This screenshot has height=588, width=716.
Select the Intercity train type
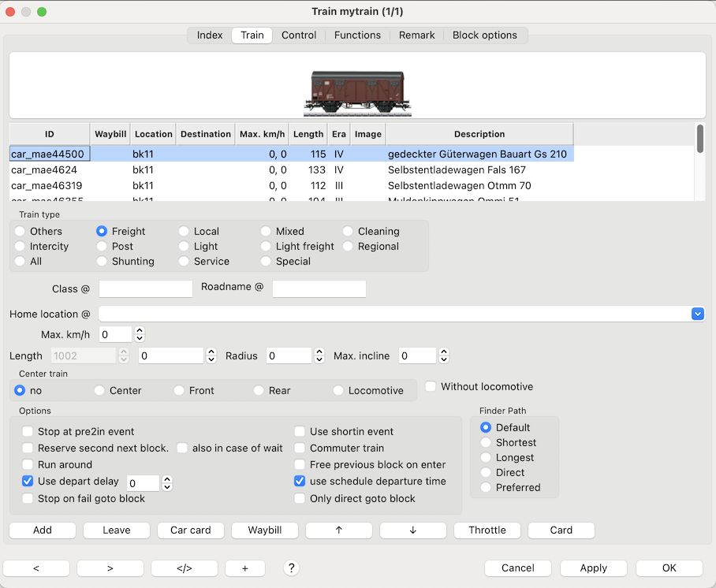click(x=21, y=246)
